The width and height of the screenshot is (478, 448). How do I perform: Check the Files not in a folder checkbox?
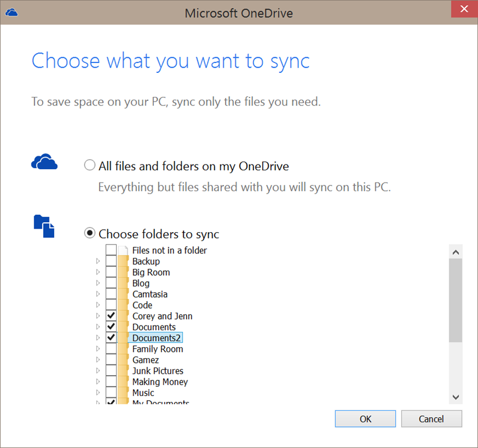111,250
